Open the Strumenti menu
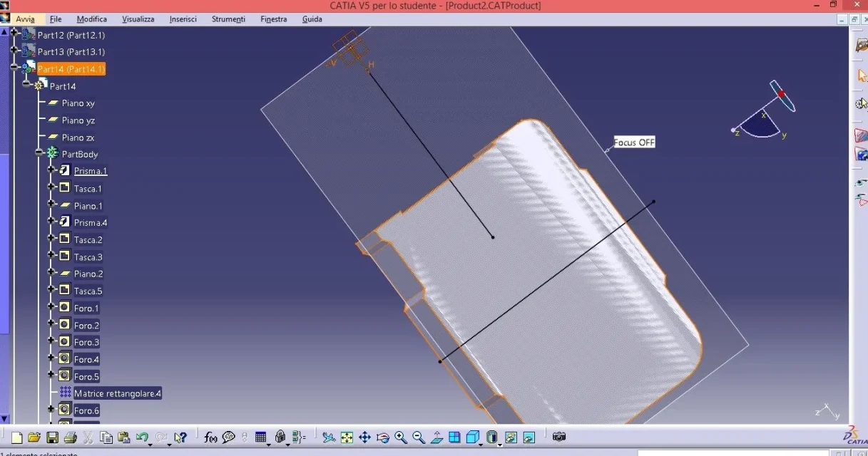Viewport: 868px width, 456px height. click(228, 19)
